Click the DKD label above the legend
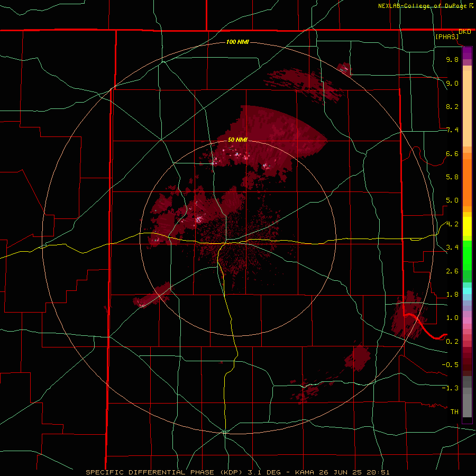Viewport: 476px width, 476px height. point(465,32)
